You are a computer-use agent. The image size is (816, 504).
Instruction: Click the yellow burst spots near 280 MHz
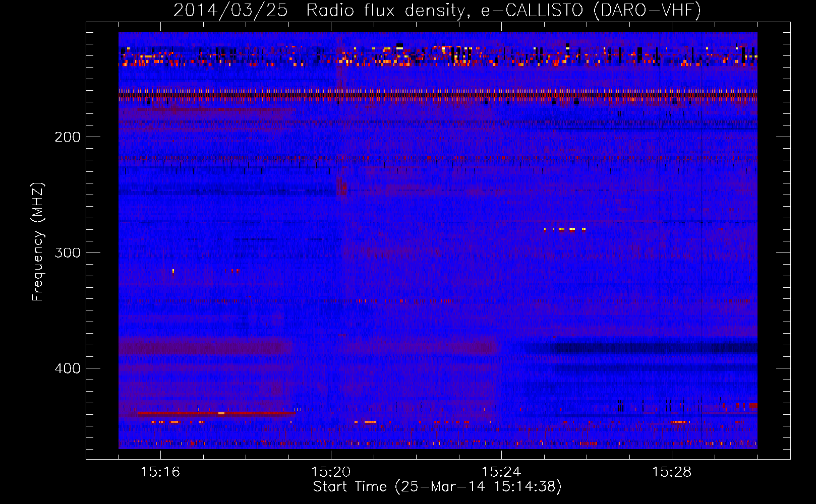click(x=565, y=229)
